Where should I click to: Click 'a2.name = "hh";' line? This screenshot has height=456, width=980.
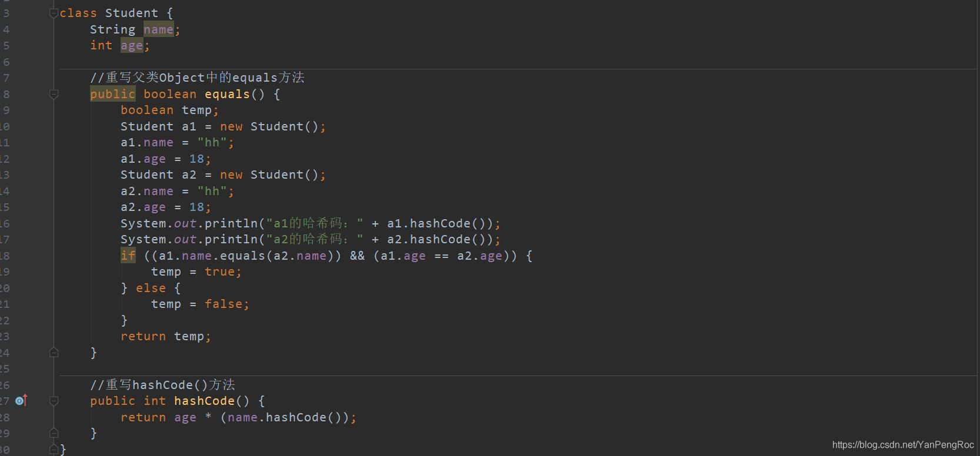coord(177,191)
